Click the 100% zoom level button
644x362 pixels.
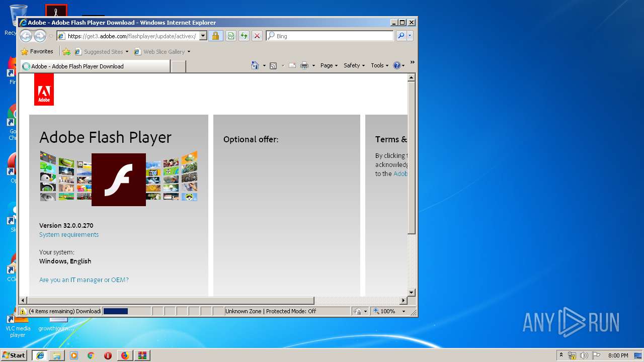point(385,311)
